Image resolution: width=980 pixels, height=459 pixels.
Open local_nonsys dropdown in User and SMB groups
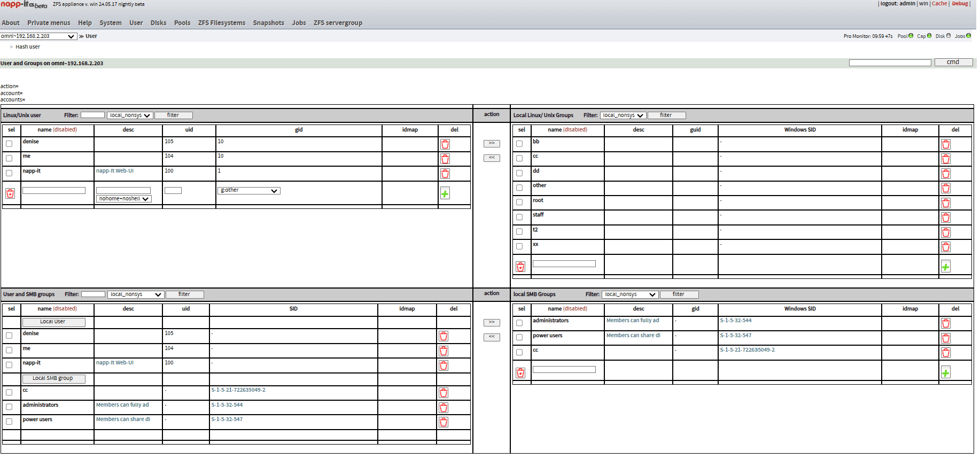pyautogui.click(x=136, y=294)
